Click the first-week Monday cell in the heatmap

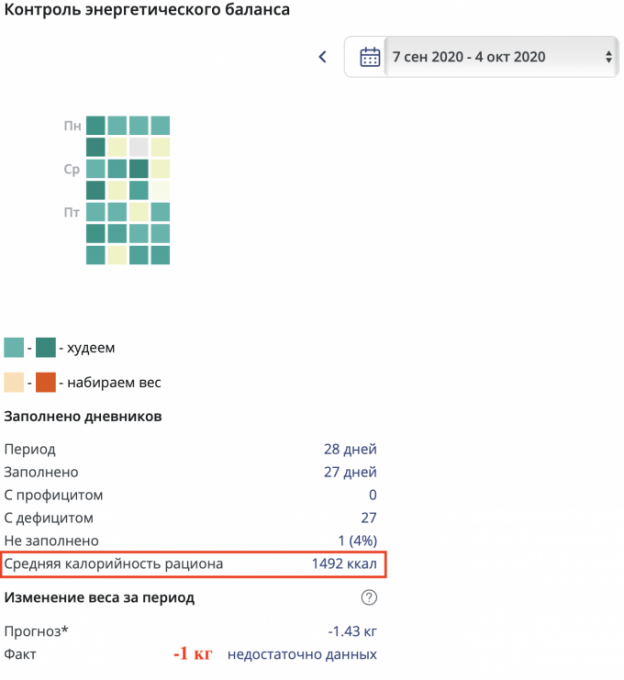tap(95, 125)
